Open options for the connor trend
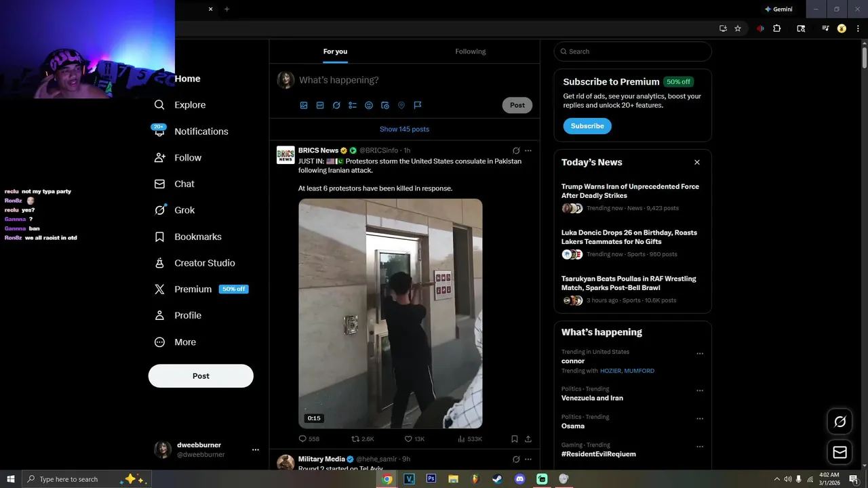 pyautogui.click(x=700, y=354)
